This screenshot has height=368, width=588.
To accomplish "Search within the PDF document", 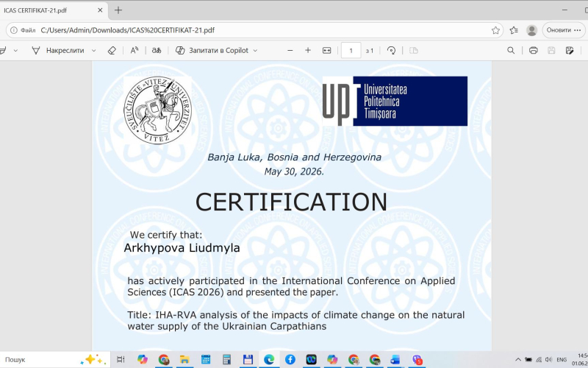I will tap(511, 50).
